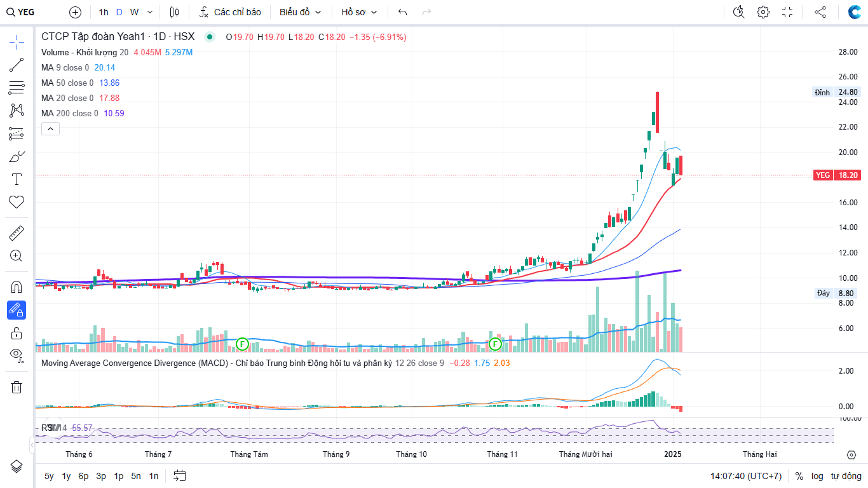868x488 pixels.
Task: Select the MACD indicator legend title
Action: point(217,363)
